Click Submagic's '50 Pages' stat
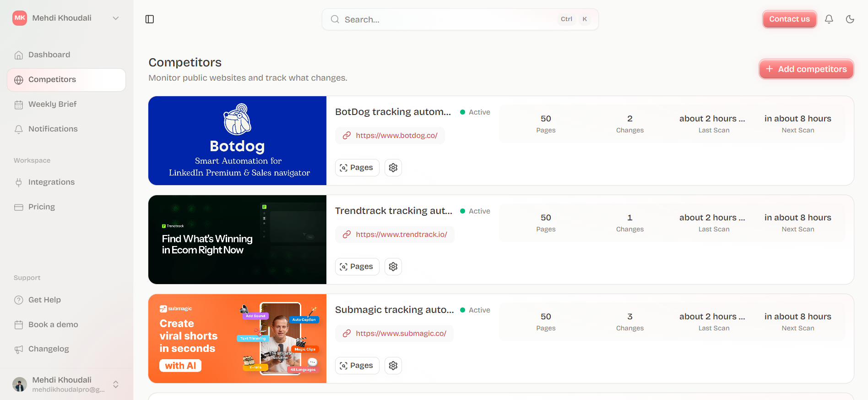The image size is (868, 400). pyautogui.click(x=546, y=322)
